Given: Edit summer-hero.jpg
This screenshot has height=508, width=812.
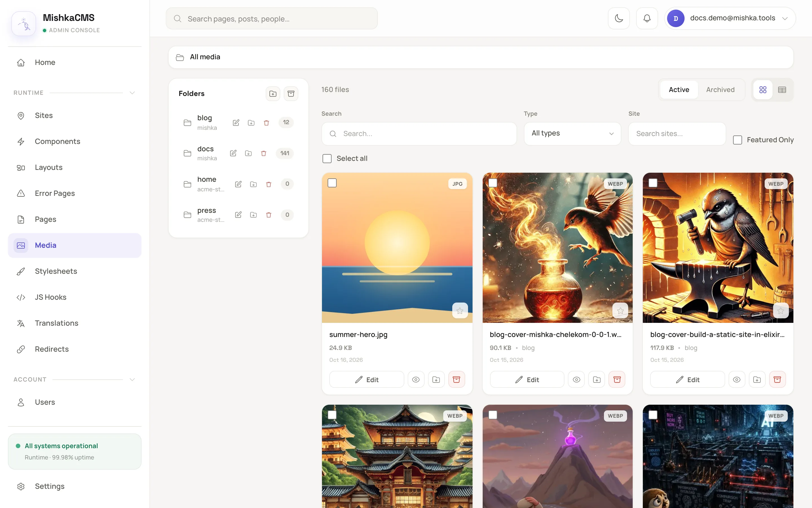Looking at the screenshot, I should [367, 380].
